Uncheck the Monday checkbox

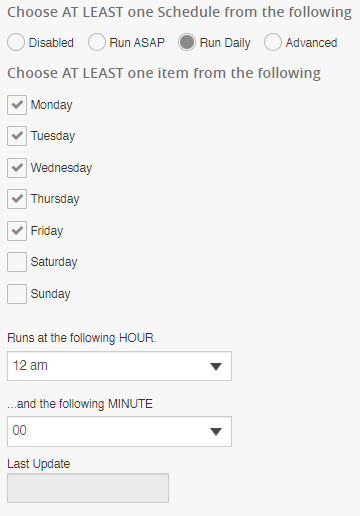pyautogui.click(x=17, y=105)
